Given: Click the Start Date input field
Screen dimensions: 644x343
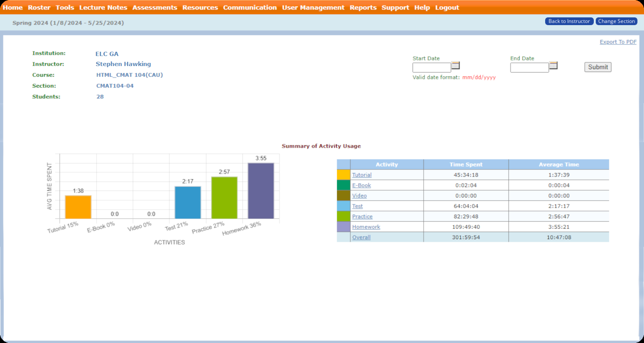Looking at the screenshot, I should pos(432,68).
